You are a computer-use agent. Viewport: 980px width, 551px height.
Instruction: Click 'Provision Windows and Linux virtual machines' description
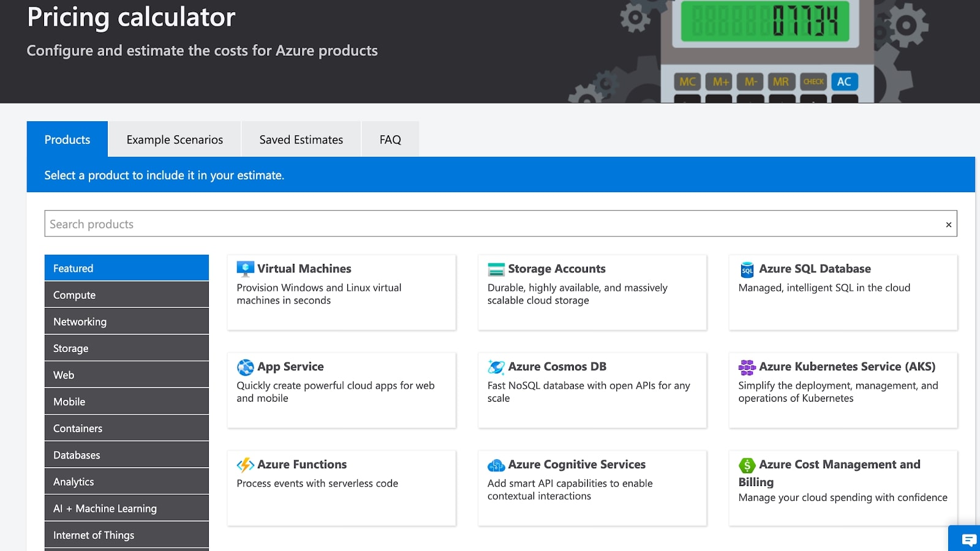tap(319, 294)
